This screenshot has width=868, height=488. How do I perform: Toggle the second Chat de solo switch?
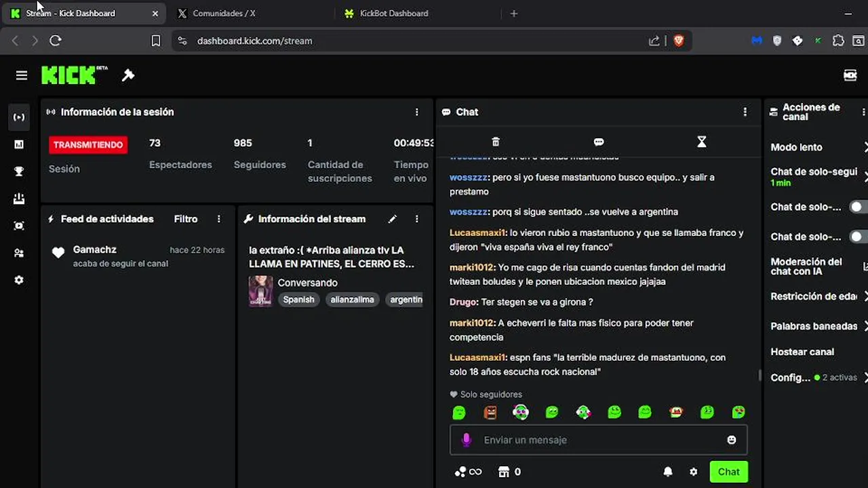(859, 237)
